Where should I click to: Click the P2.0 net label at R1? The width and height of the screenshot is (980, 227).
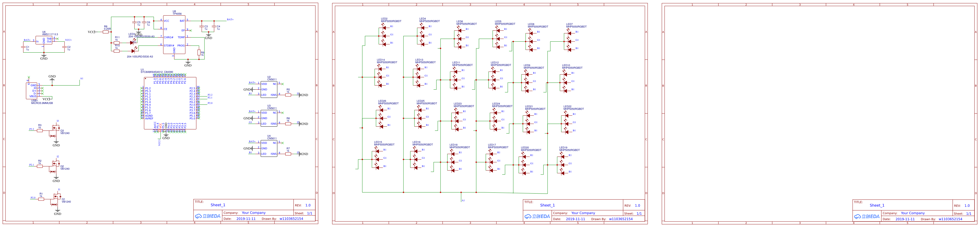(x=33, y=198)
